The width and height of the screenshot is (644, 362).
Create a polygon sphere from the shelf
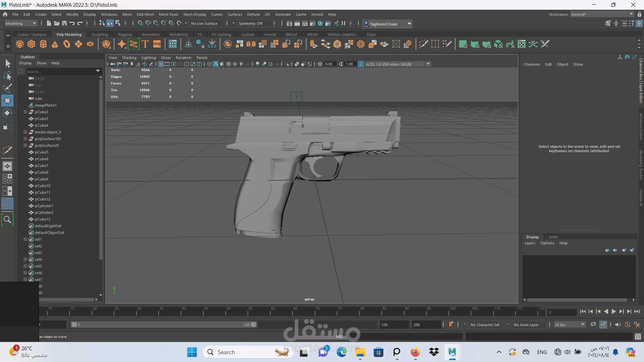tap(20, 44)
